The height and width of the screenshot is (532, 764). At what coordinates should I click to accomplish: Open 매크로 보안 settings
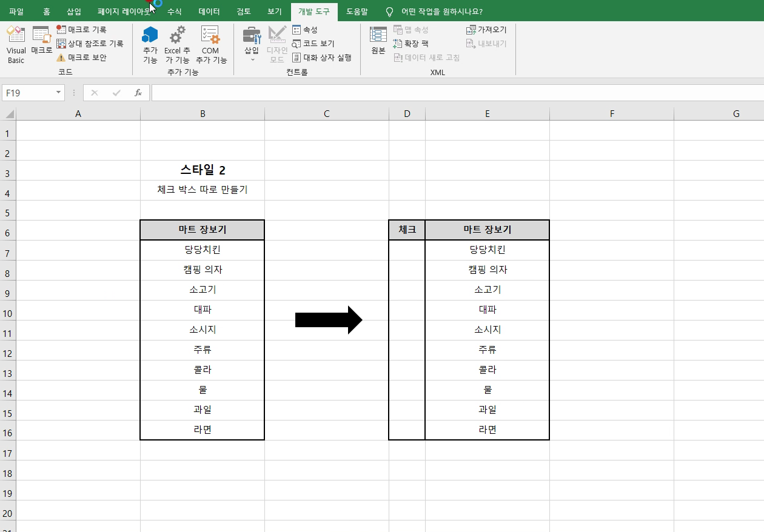click(81, 58)
